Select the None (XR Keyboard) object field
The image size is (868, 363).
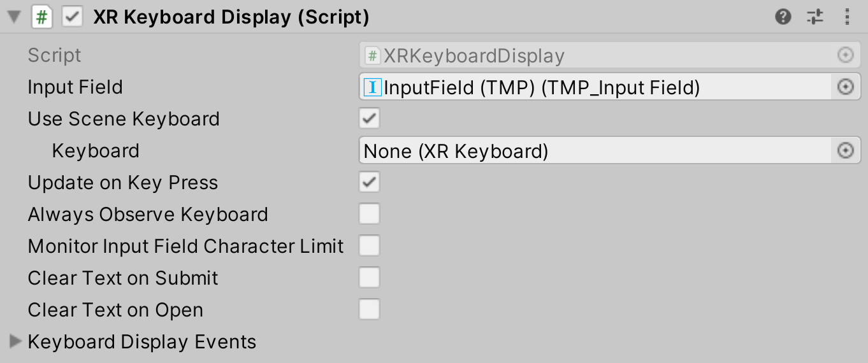coord(593,151)
